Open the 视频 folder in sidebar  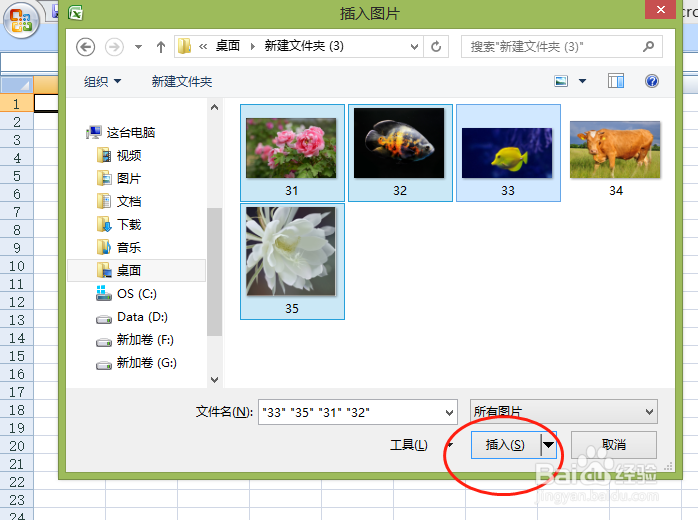(119, 155)
